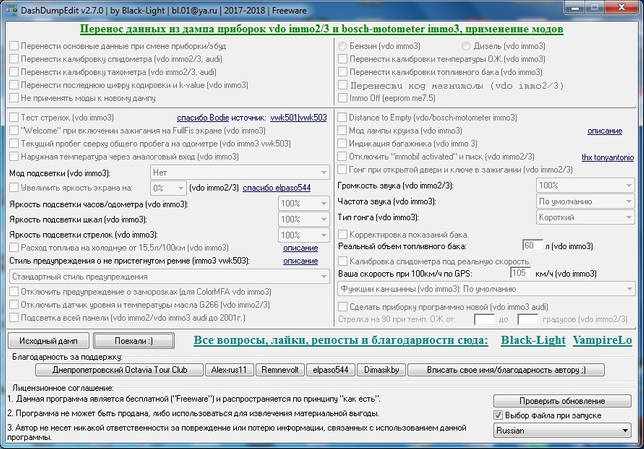Click the Проверить обновление button
Image resolution: width=644 pixels, height=449 pixels.
562,401
